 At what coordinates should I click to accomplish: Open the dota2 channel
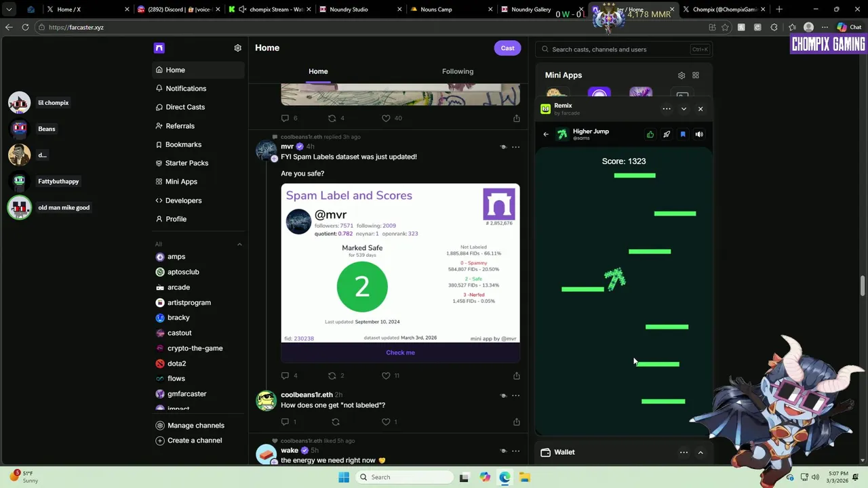click(x=176, y=364)
